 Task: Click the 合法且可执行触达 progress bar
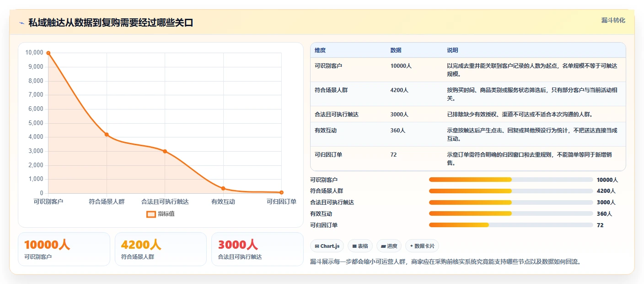[511, 202]
